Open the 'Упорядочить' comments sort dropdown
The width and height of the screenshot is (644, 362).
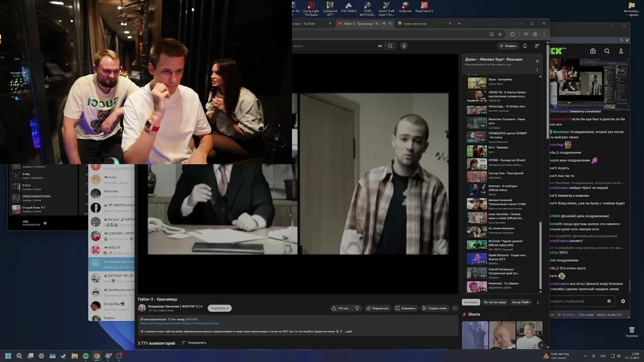(x=194, y=343)
